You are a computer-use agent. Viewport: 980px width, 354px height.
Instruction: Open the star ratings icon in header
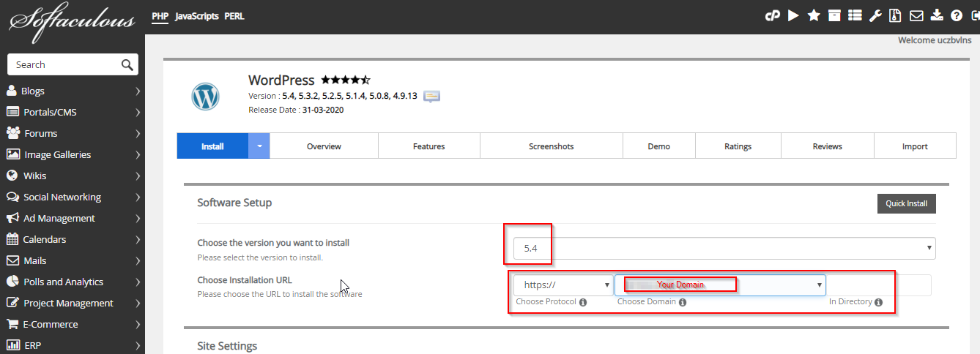coord(814,15)
